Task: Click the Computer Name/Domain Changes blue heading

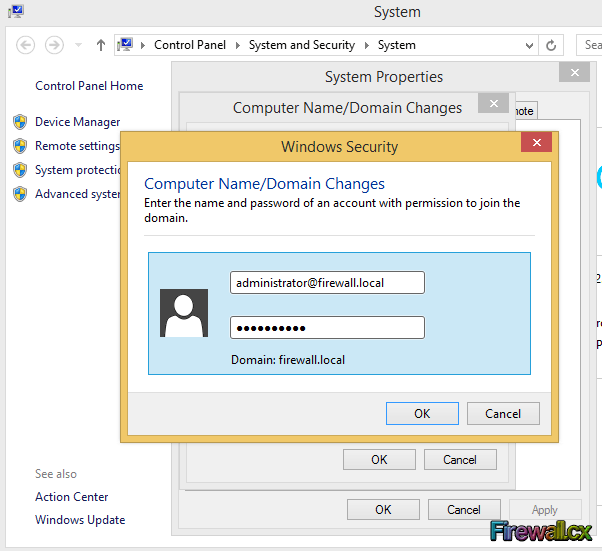Action: coord(264,184)
